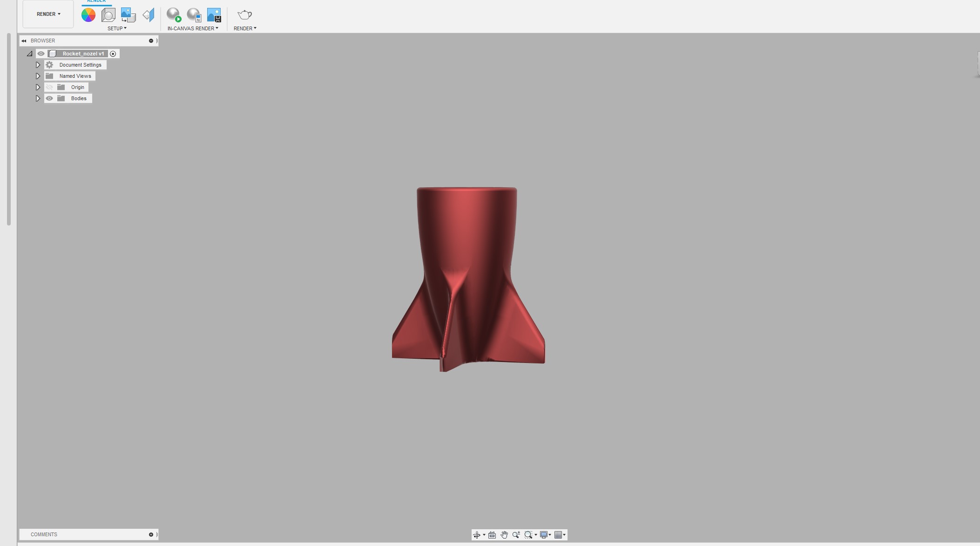Viewport: 980px width, 546px height.
Task: Expand the Bodies folder
Action: tap(38, 98)
